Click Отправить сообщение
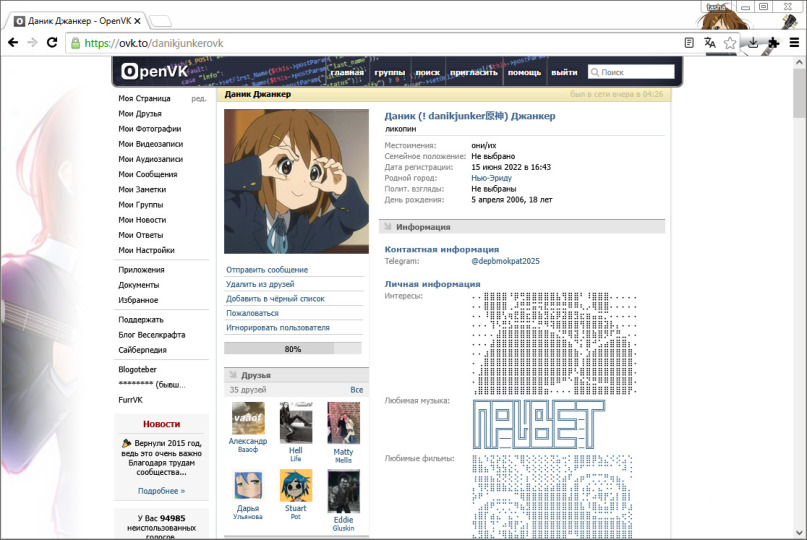The image size is (807, 540). point(267,270)
